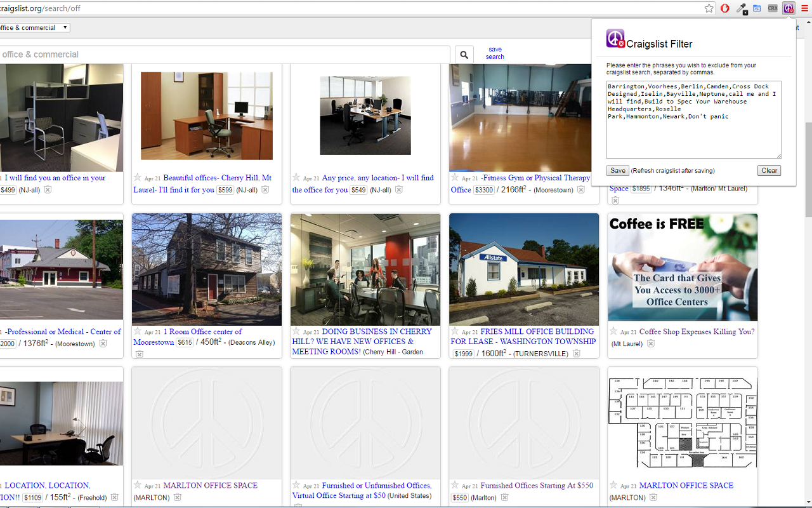Open 1 Room Office center of Moorestown listing
The width and height of the screenshot is (812, 508).
click(x=188, y=337)
